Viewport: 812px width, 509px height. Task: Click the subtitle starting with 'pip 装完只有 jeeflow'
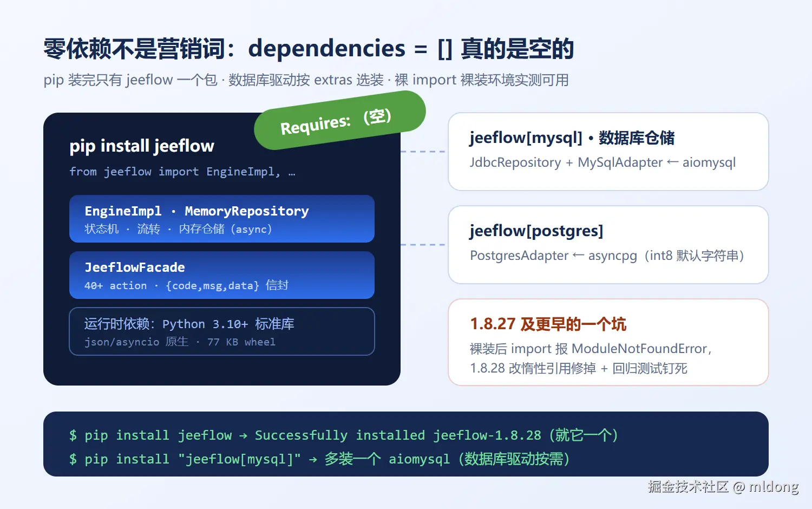click(306, 80)
